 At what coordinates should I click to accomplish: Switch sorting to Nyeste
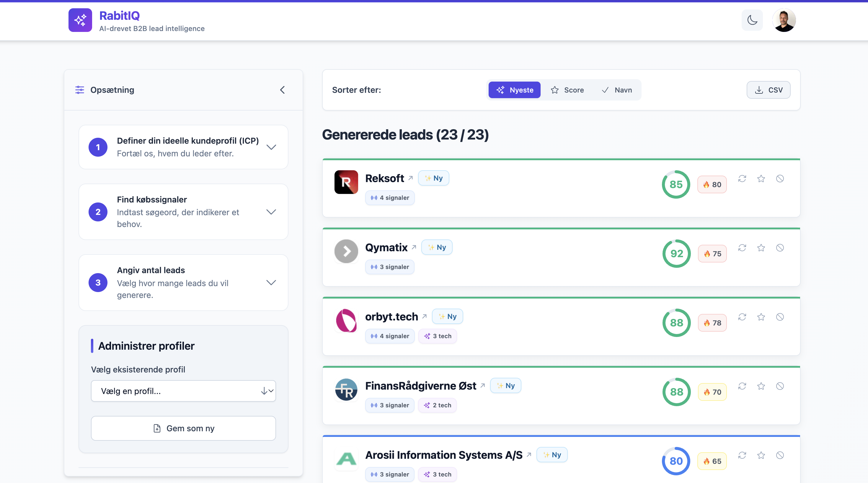pos(514,90)
